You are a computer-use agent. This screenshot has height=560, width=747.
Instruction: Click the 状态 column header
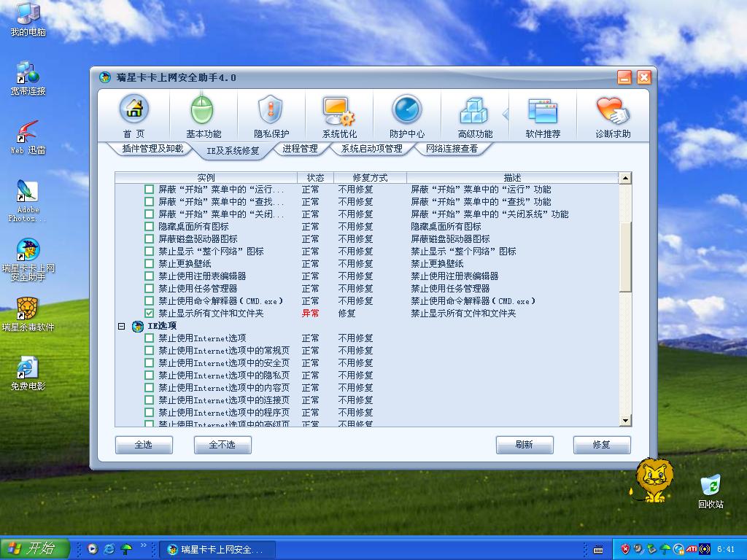pos(315,178)
